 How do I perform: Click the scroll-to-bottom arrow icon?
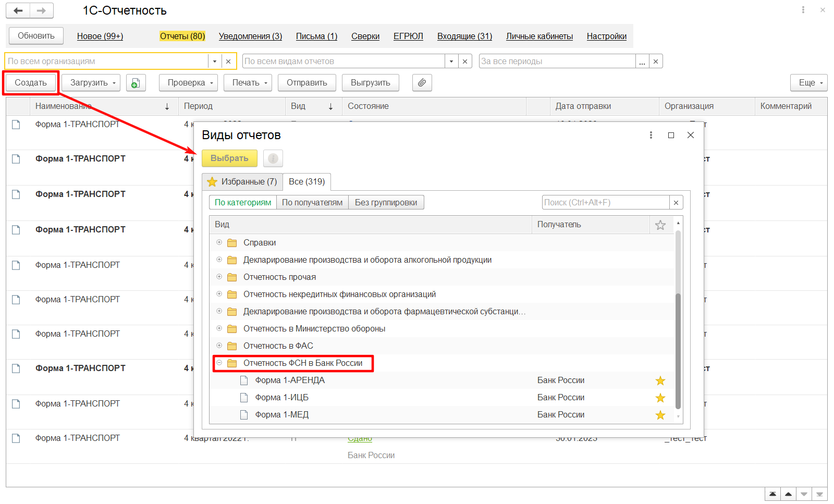tap(820, 494)
